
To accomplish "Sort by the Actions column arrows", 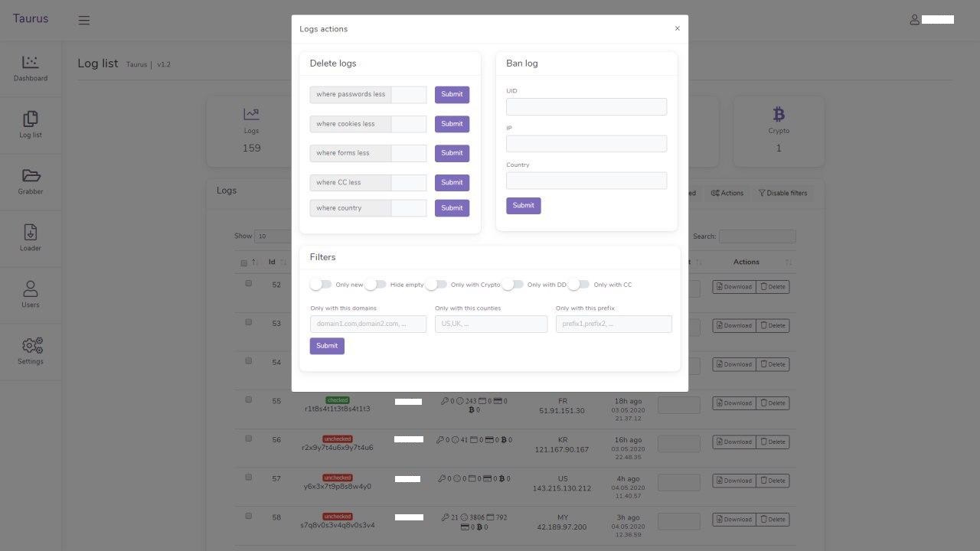I will point(789,262).
